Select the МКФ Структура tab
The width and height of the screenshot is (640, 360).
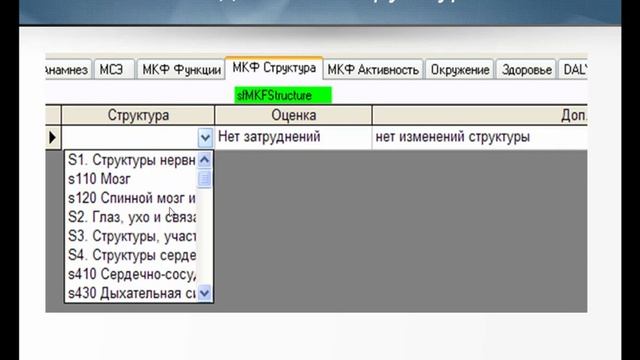point(274,68)
